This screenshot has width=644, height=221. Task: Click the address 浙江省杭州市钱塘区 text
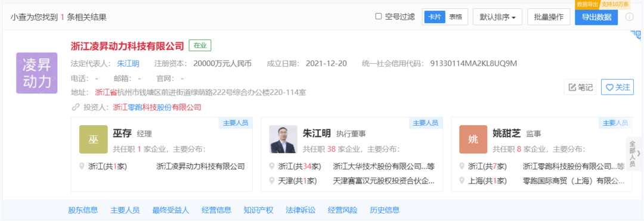tap(200, 92)
